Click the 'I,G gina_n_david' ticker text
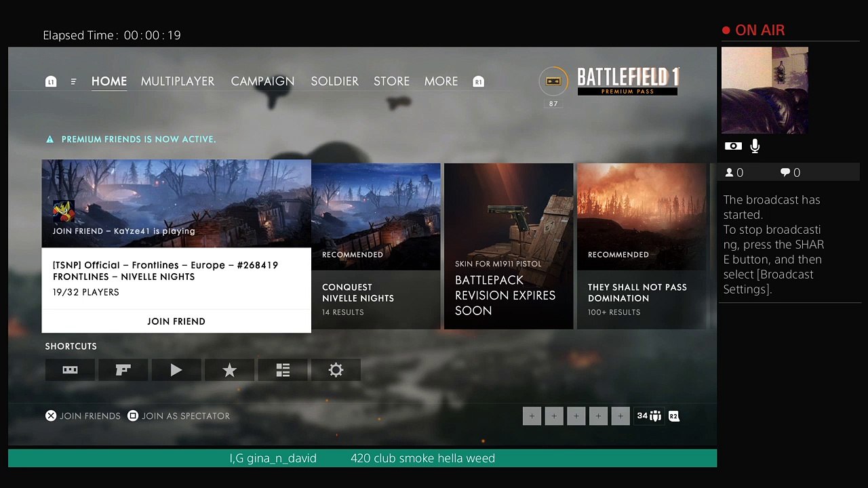This screenshot has width=868, height=488. click(x=273, y=458)
